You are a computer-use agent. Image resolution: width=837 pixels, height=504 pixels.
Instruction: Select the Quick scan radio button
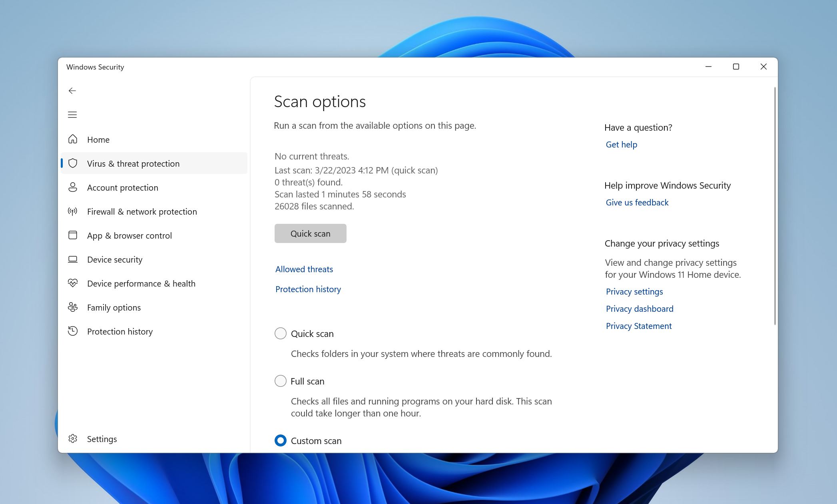click(x=280, y=333)
